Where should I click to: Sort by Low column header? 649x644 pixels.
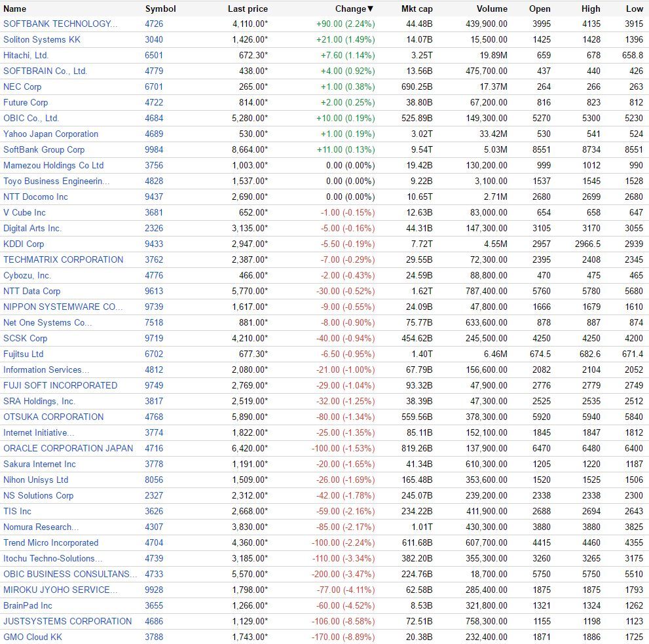635,9
